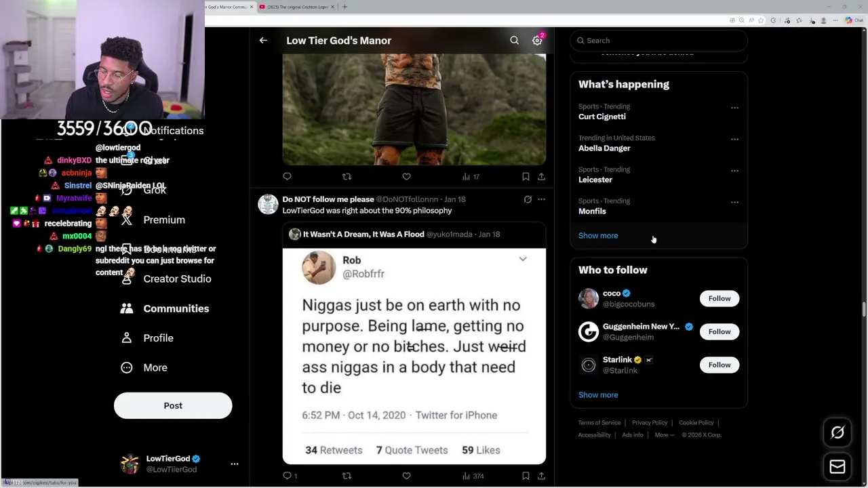Open the Grok icon at the bottom right
The image size is (868, 488).
837,432
